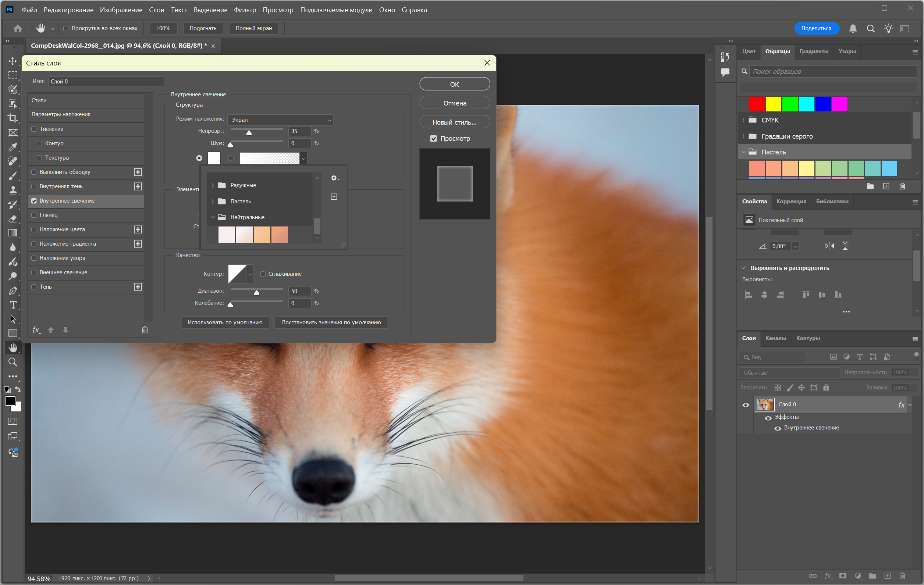Click the search icon in top bar

(871, 28)
